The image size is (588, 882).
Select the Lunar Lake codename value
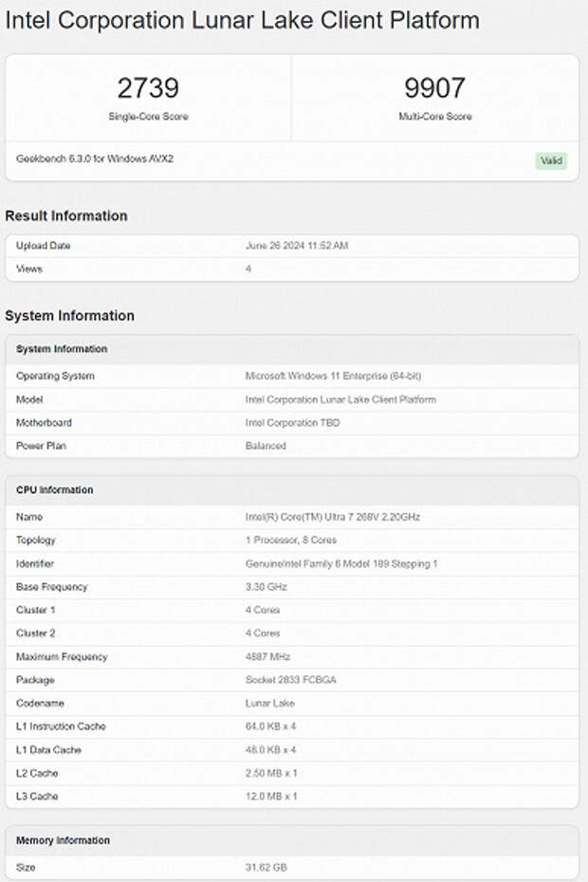pos(269,703)
